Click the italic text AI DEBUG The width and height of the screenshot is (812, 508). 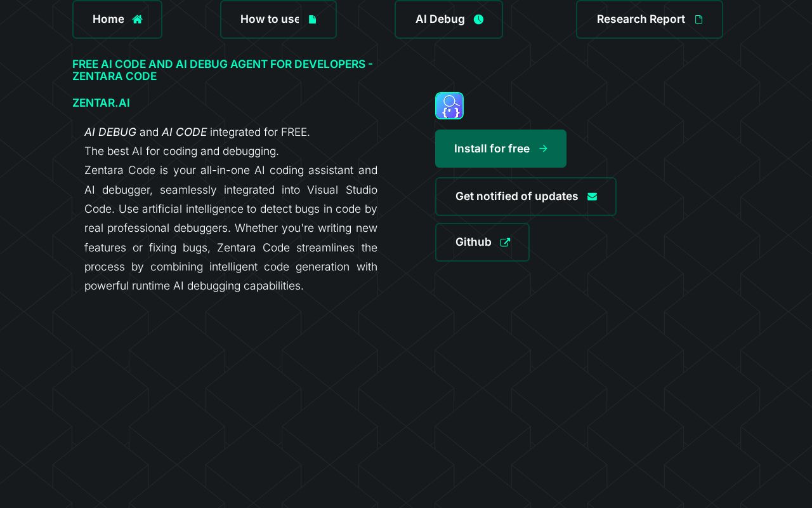click(110, 132)
